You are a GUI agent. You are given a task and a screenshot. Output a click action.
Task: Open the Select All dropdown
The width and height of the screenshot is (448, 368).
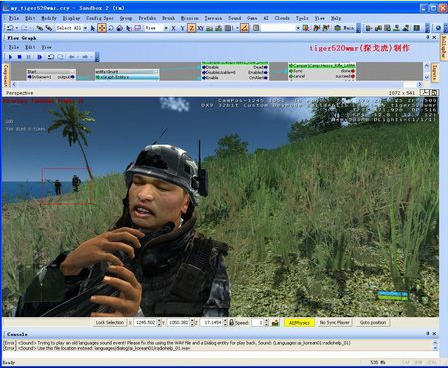pyautogui.click(x=72, y=28)
